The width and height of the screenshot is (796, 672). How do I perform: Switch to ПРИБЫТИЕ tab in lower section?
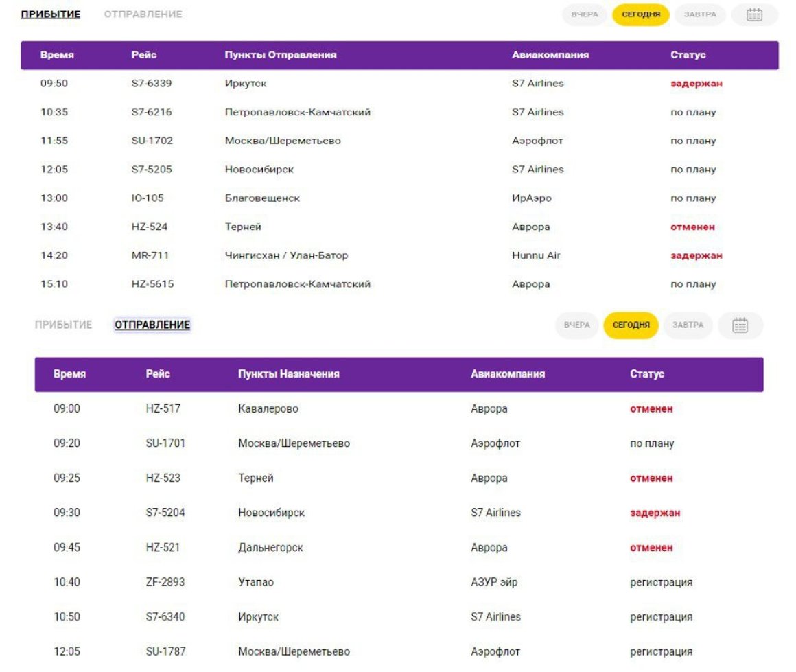(x=63, y=325)
